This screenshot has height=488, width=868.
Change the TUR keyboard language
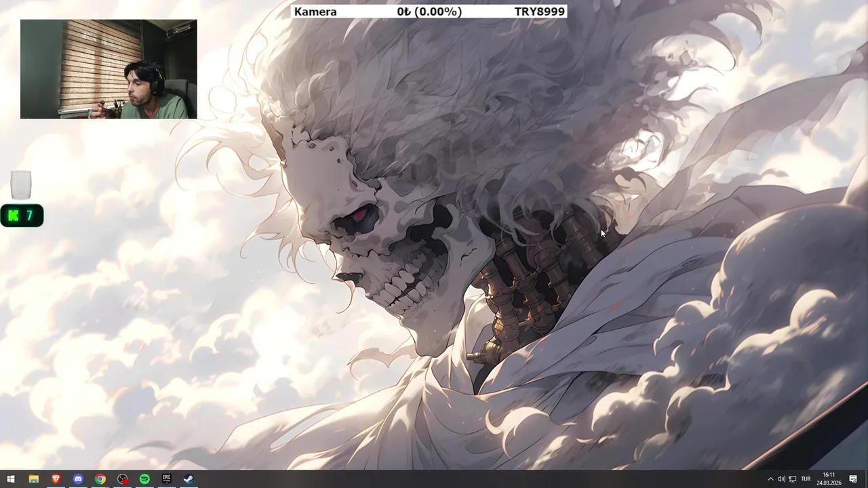point(806,479)
